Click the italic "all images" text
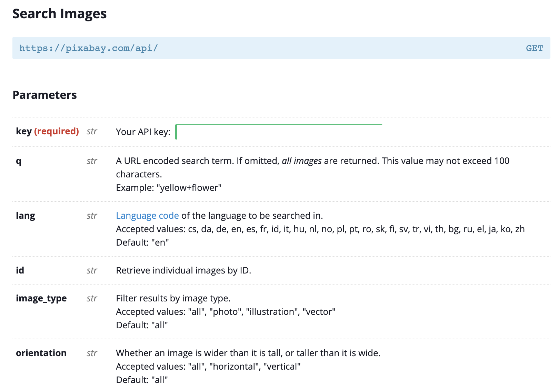The width and height of the screenshot is (558, 392). point(302,161)
